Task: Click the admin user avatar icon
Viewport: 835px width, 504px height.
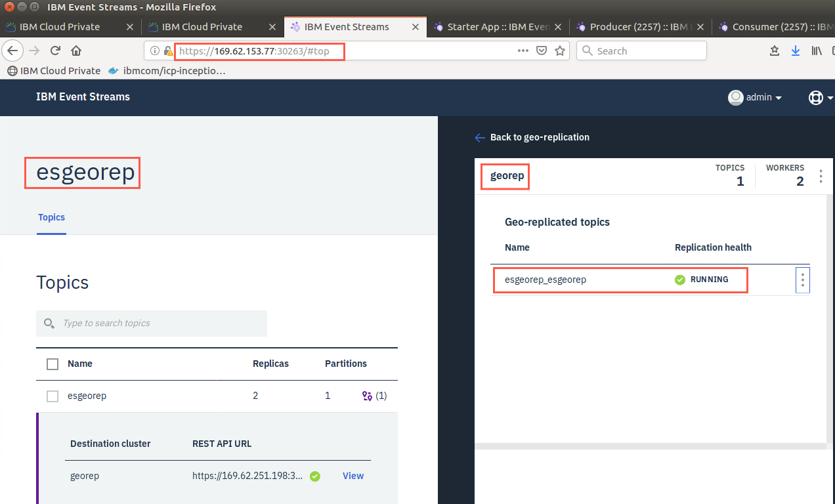Action: click(736, 97)
